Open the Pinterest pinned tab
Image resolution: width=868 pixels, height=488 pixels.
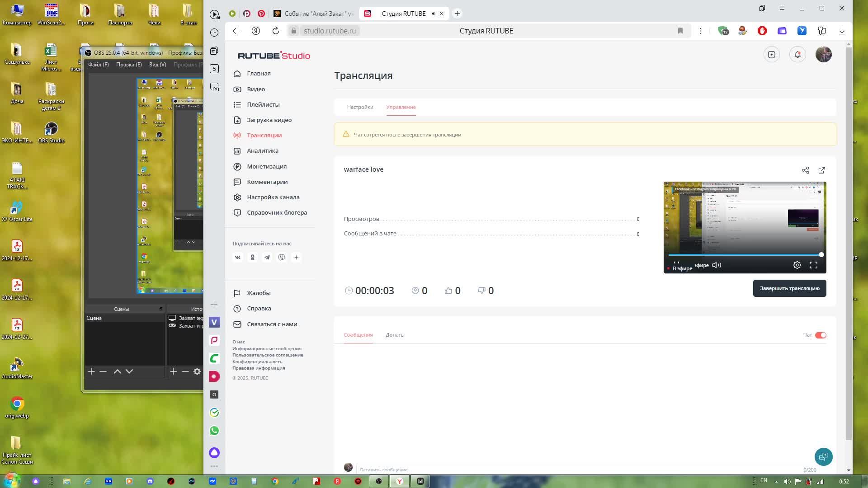point(261,14)
